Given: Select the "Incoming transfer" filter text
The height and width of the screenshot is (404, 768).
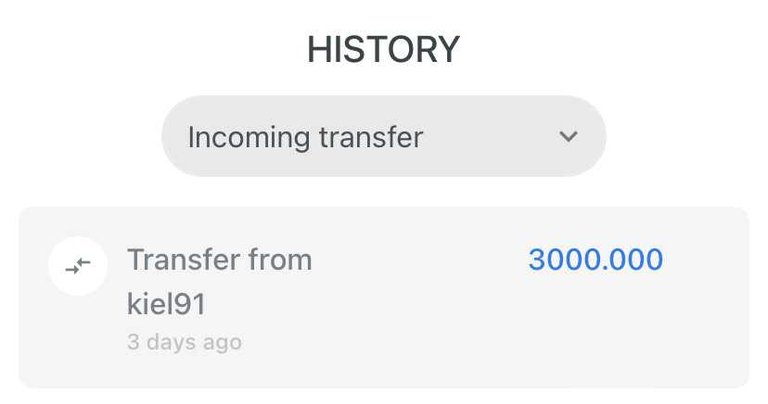Looking at the screenshot, I should (306, 137).
